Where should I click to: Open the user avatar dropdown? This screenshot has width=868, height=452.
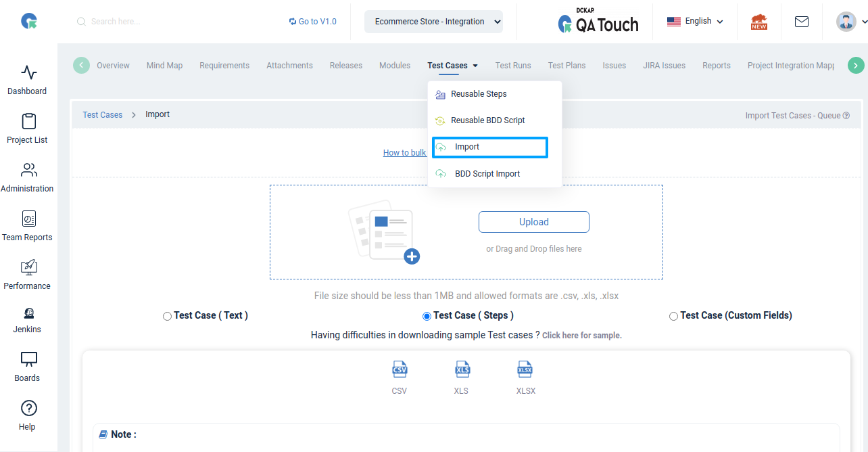(851, 22)
